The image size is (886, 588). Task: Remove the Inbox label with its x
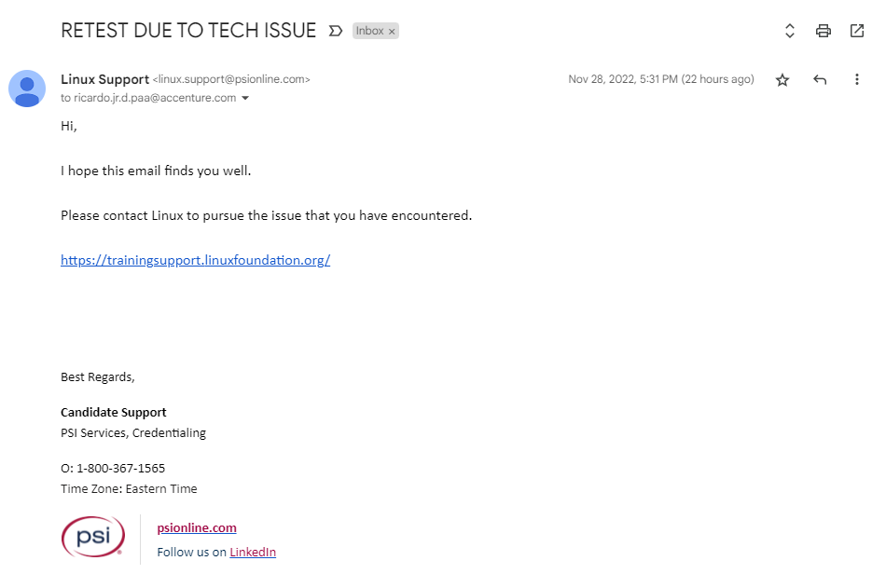[392, 31]
